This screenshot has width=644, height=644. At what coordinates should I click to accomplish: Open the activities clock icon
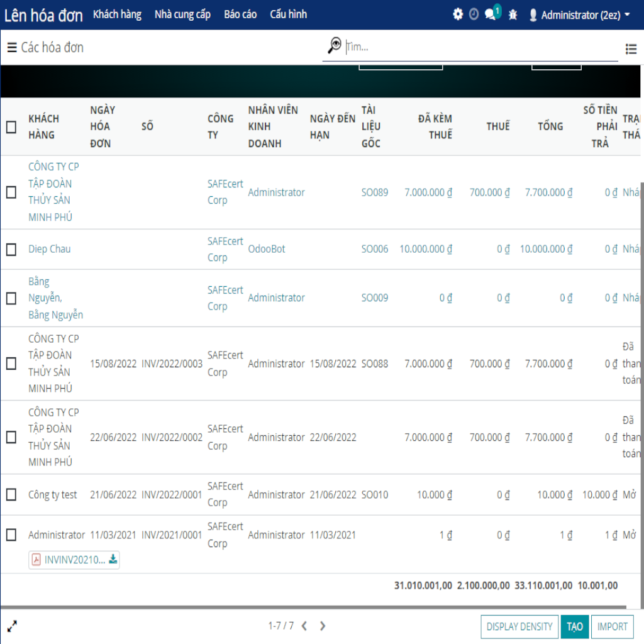(474, 14)
